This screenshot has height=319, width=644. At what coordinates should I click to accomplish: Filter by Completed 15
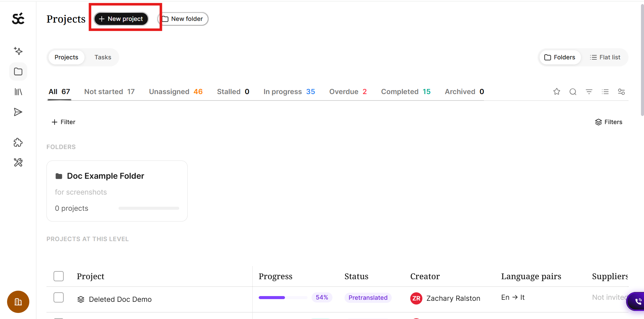[x=406, y=92]
